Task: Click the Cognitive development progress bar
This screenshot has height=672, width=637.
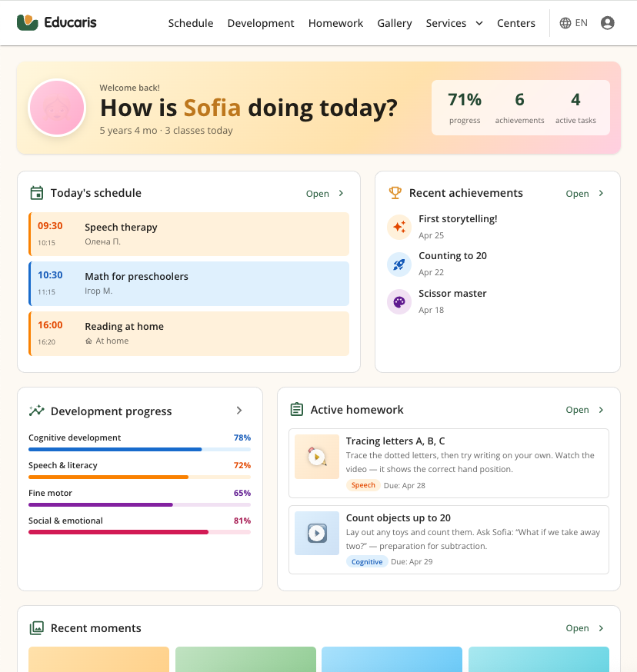Action: click(x=139, y=449)
